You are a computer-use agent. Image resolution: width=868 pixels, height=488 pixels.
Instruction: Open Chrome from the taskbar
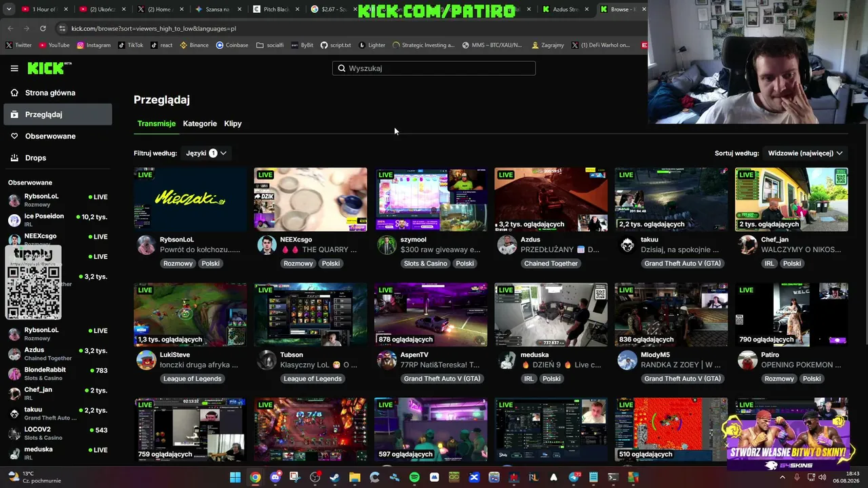[x=255, y=477]
